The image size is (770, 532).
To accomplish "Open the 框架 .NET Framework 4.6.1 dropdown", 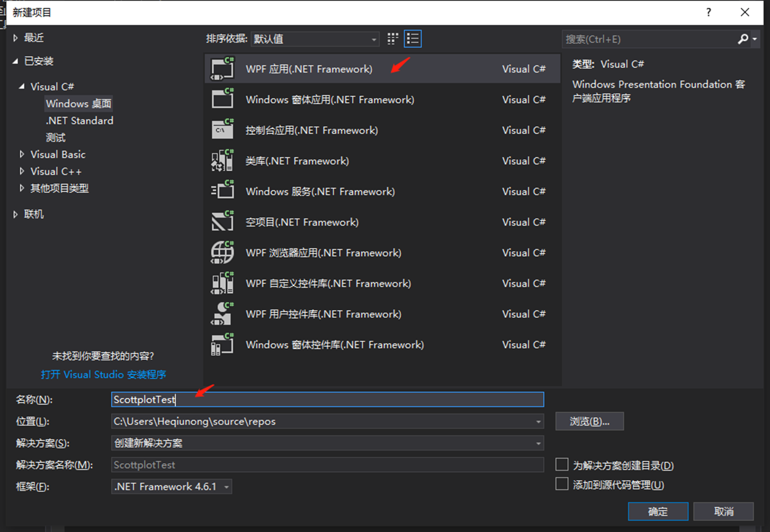I will tap(172, 486).
